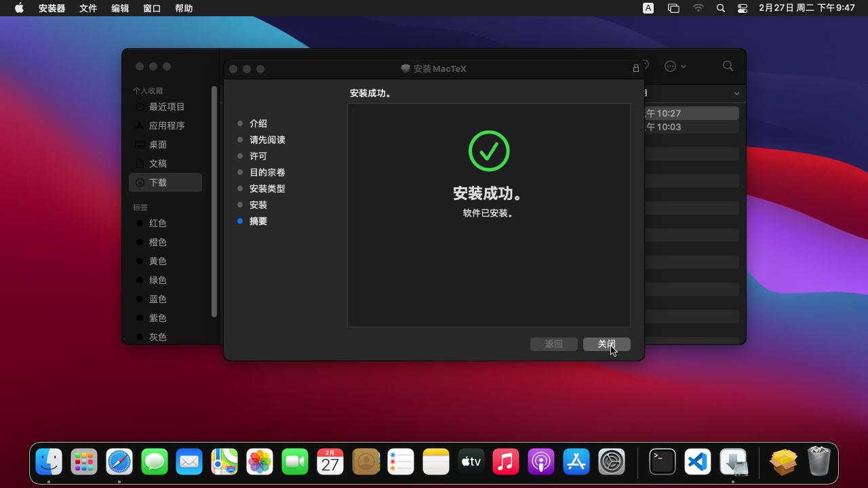Open the Trash from the Dock

pyautogui.click(x=819, y=462)
